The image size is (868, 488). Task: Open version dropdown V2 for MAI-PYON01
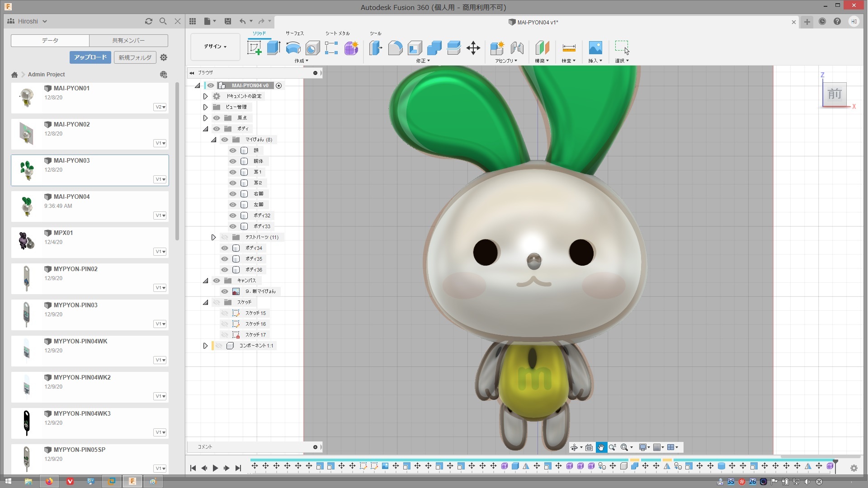pyautogui.click(x=160, y=107)
